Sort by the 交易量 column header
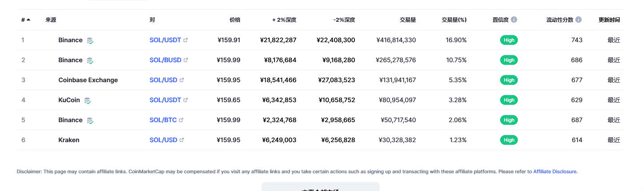Image resolution: width=644 pixels, height=191 pixels. point(408,20)
